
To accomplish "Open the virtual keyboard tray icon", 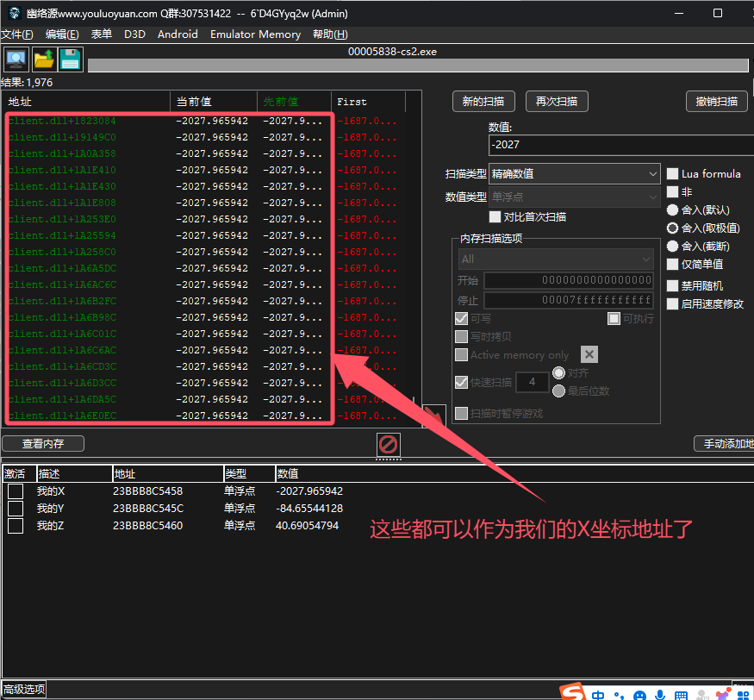I will click(680, 694).
